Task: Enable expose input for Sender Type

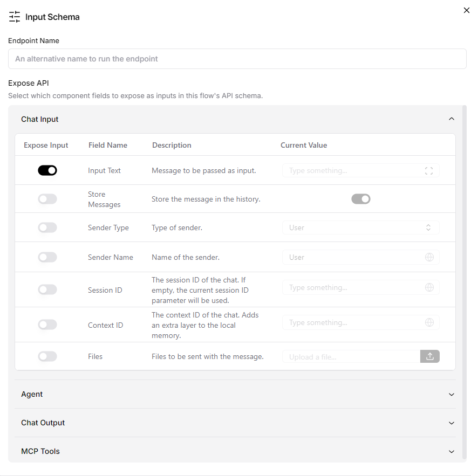Action: (x=47, y=228)
